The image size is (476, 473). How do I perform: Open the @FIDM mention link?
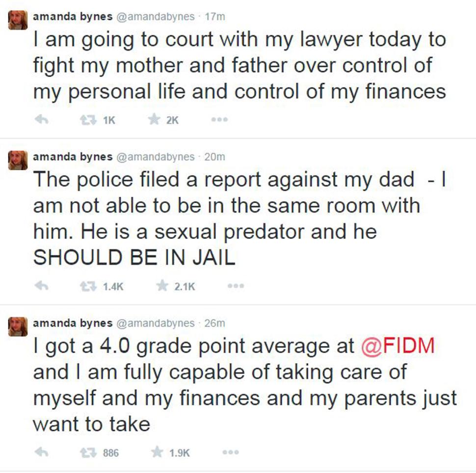(397, 346)
